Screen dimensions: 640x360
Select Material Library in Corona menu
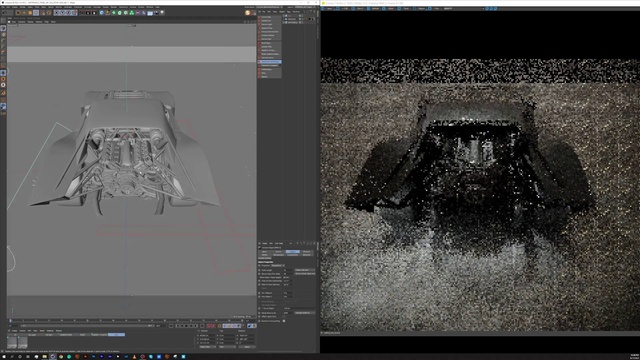coord(269,50)
